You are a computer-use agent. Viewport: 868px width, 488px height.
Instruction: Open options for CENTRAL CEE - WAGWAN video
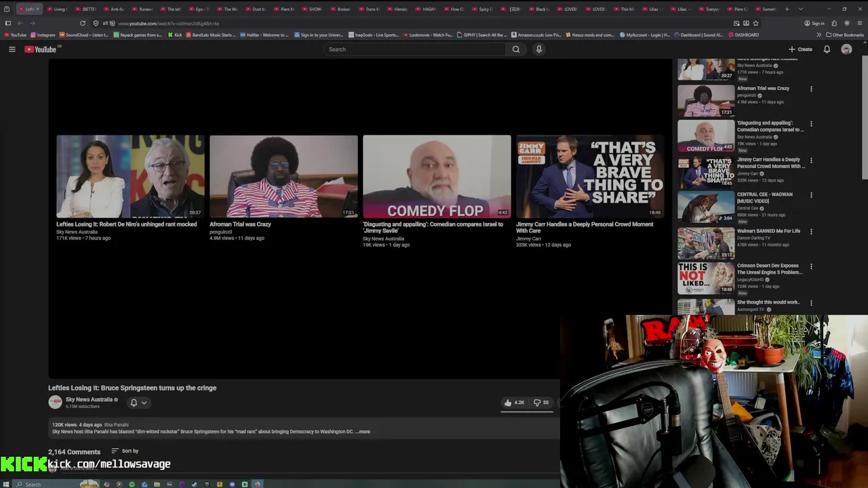(811, 195)
